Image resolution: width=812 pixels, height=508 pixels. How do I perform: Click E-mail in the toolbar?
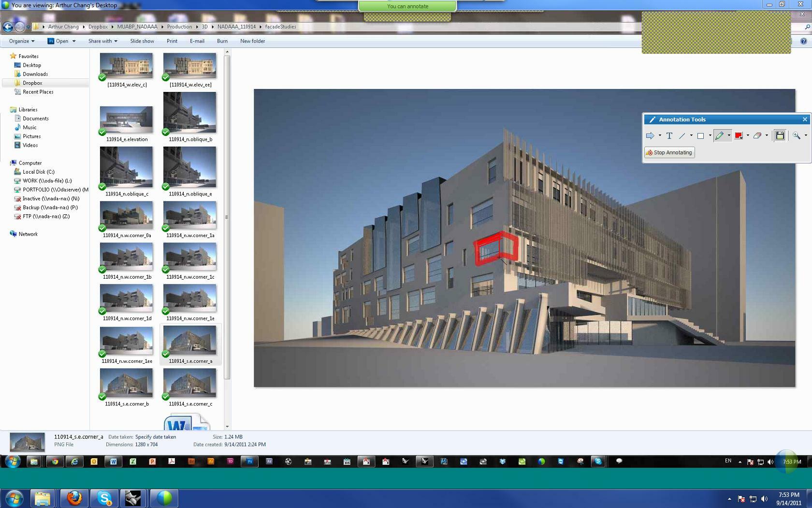pos(197,41)
